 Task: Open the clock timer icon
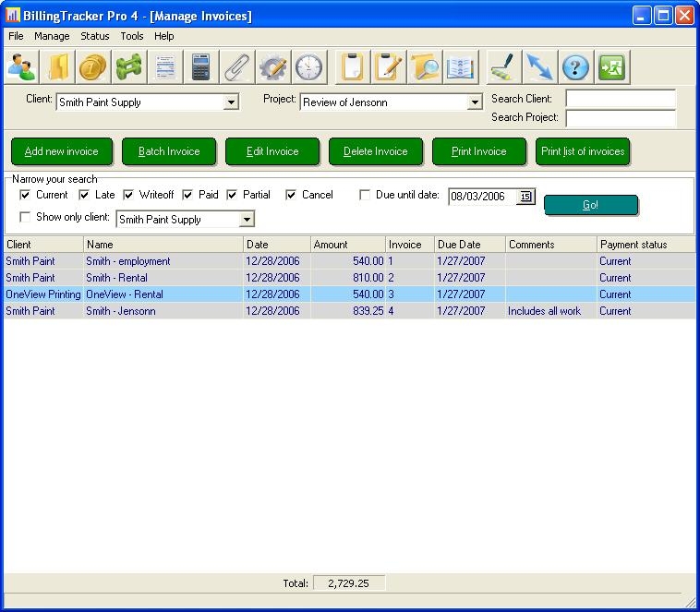309,67
